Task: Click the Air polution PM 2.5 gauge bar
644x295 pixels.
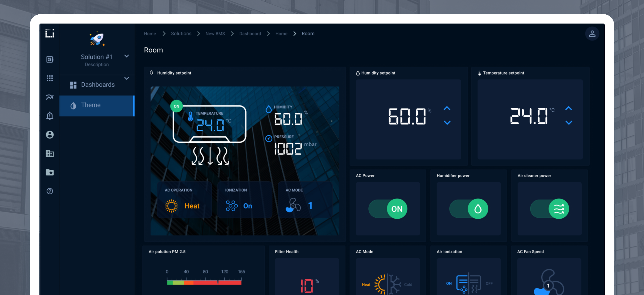Action: 204,282
